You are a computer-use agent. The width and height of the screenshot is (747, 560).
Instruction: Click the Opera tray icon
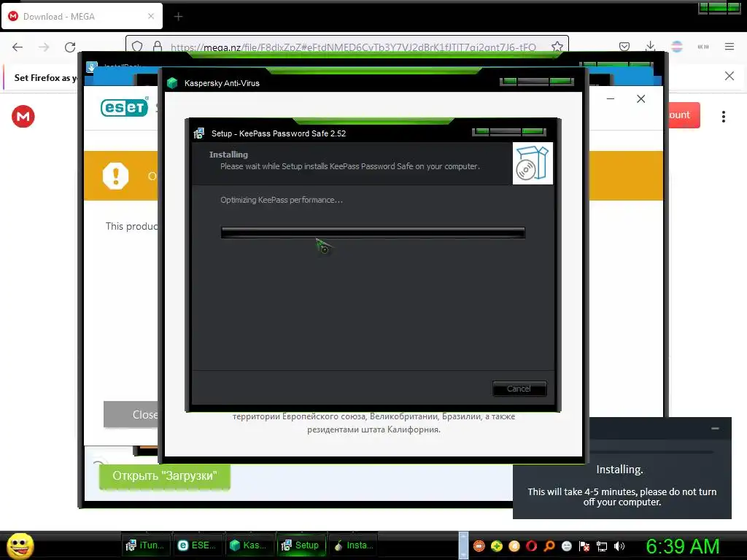[x=531, y=546]
